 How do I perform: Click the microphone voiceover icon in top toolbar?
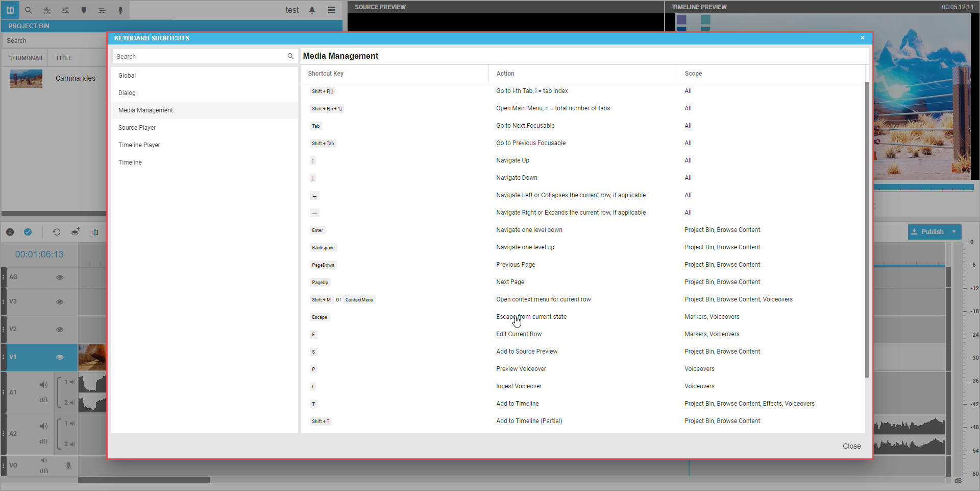[x=120, y=10]
